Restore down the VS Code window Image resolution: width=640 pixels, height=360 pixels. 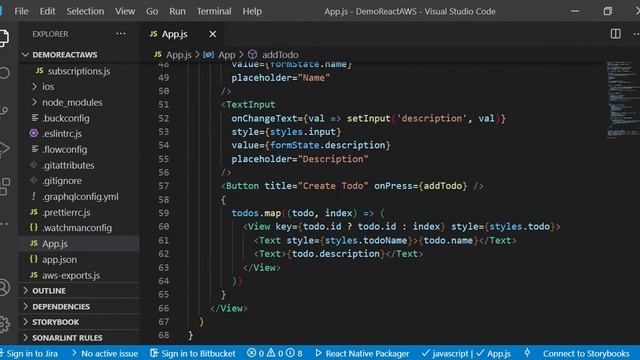(608, 11)
